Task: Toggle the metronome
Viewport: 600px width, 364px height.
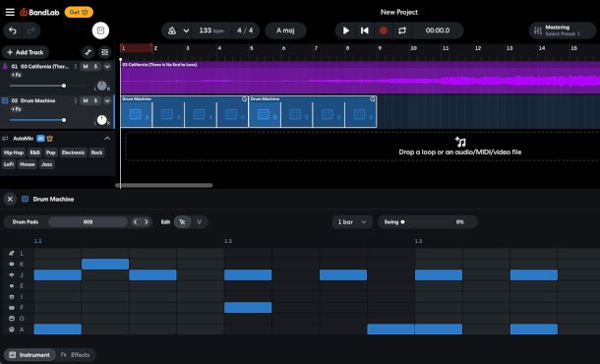Action: (x=172, y=30)
